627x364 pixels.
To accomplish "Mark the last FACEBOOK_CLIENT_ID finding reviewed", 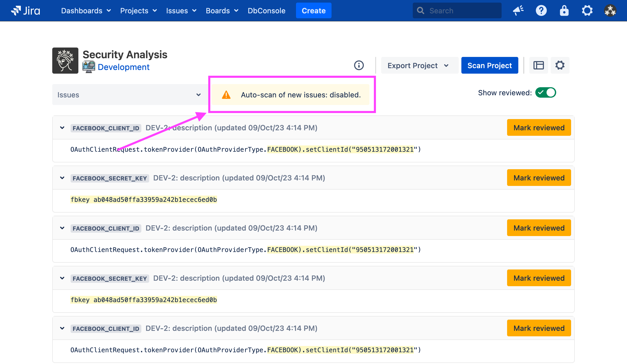I will click(539, 328).
